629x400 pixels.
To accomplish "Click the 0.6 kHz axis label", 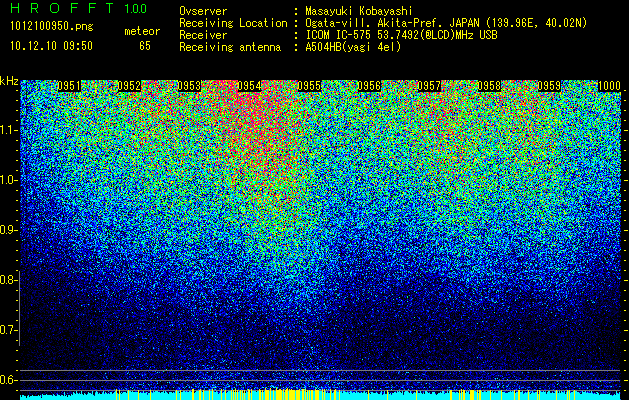I will point(8,380).
